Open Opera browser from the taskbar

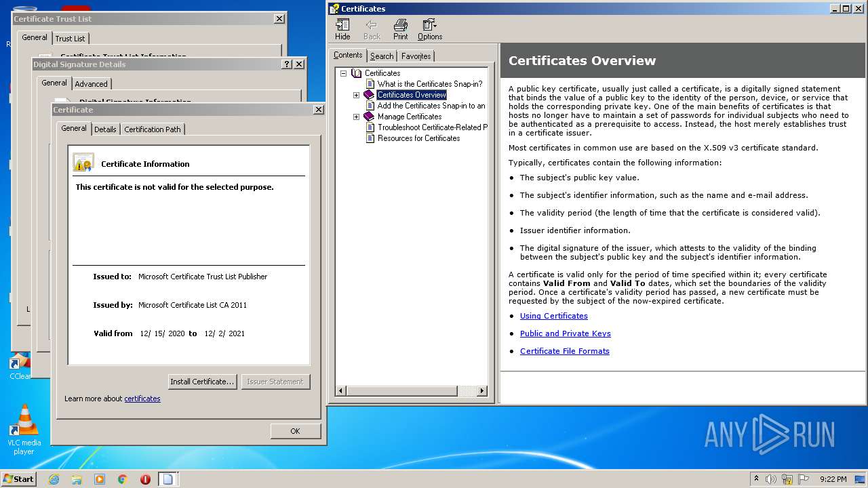tap(145, 479)
